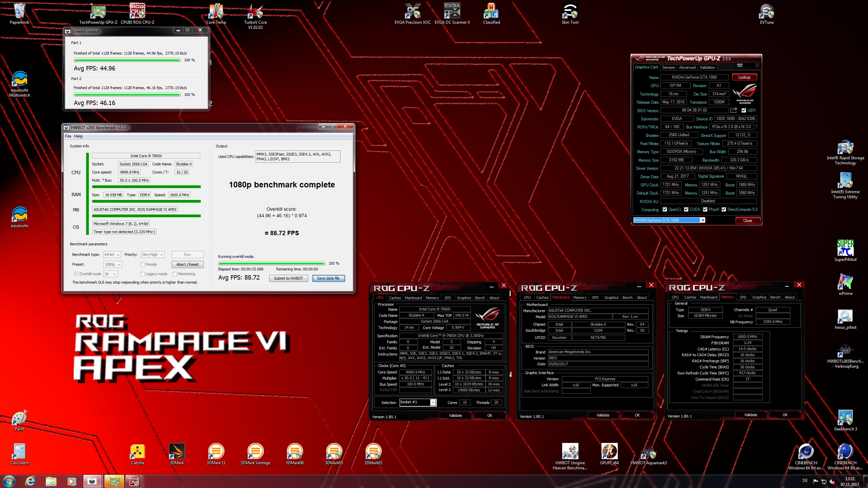Click the Abort / Reset button

coord(188,264)
